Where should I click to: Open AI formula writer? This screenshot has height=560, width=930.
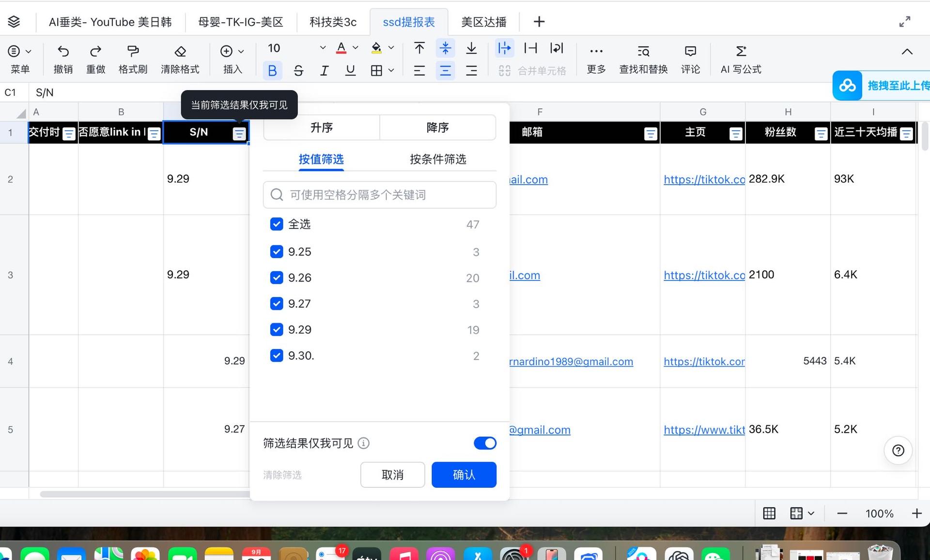[x=741, y=59]
